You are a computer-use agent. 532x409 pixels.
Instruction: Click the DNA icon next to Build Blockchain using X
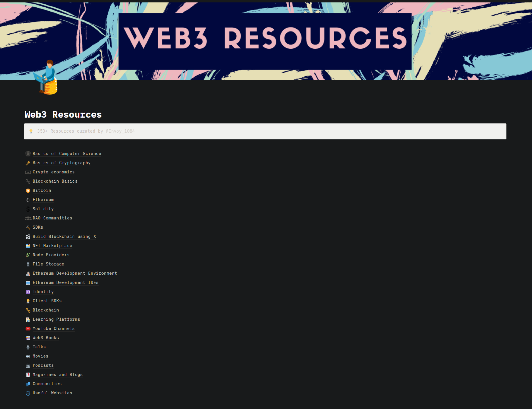[28, 236]
